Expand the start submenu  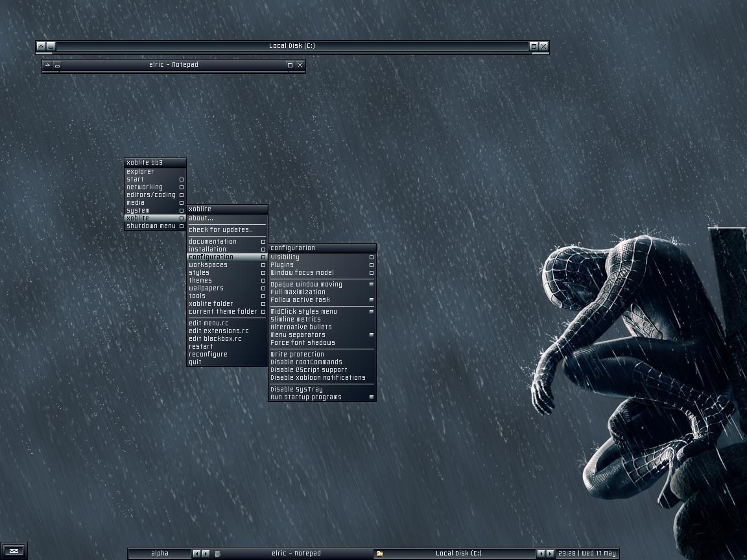156,180
